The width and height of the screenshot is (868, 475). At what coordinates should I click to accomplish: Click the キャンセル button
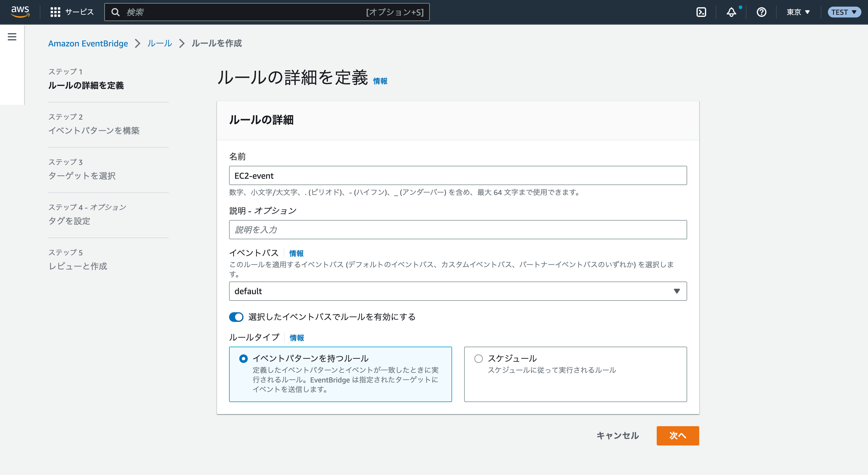(617, 435)
